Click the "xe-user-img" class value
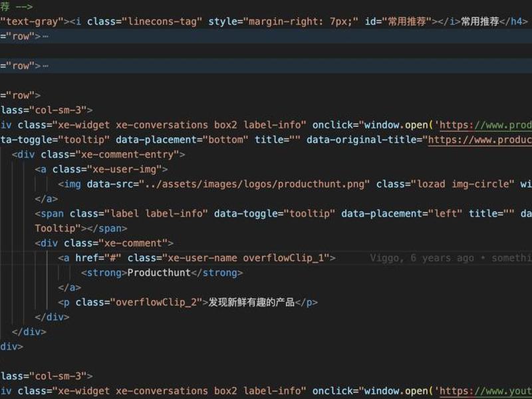This screenshot has height=399, width=532. coord(124,170)
